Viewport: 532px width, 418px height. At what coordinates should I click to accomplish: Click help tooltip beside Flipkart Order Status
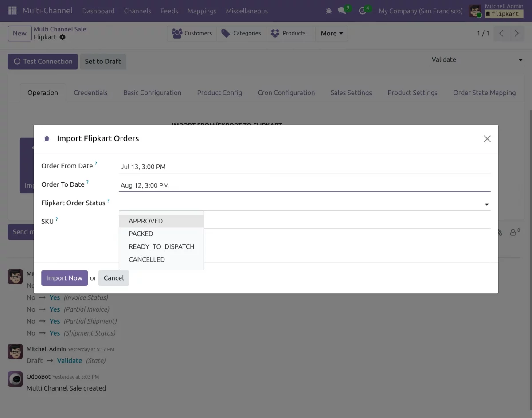[x=108, y=201]
